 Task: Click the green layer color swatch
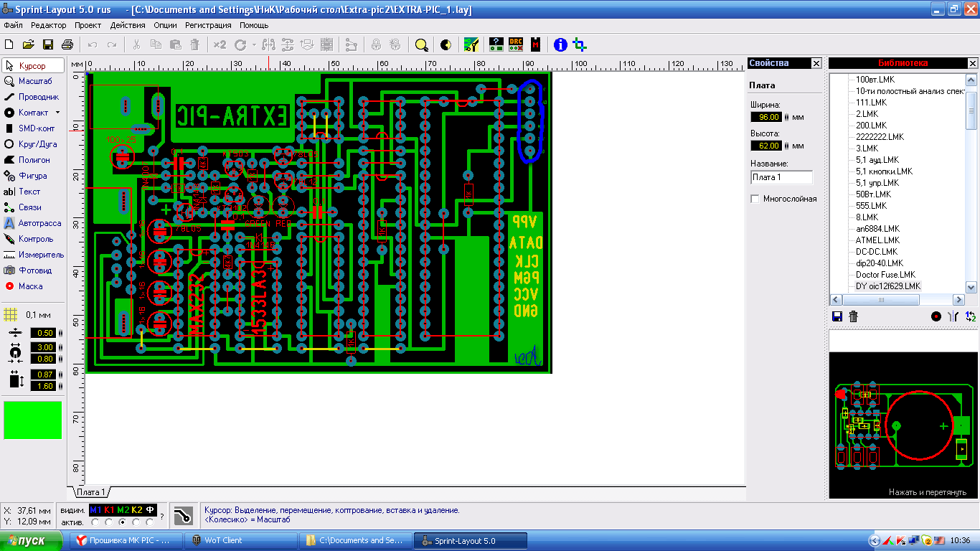coord(33,420)
